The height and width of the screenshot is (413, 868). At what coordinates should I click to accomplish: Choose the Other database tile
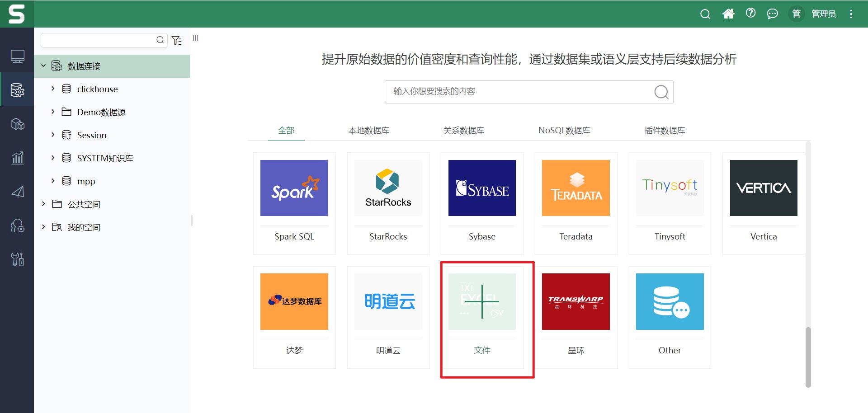pyautogui.click(x=670, y=301)
